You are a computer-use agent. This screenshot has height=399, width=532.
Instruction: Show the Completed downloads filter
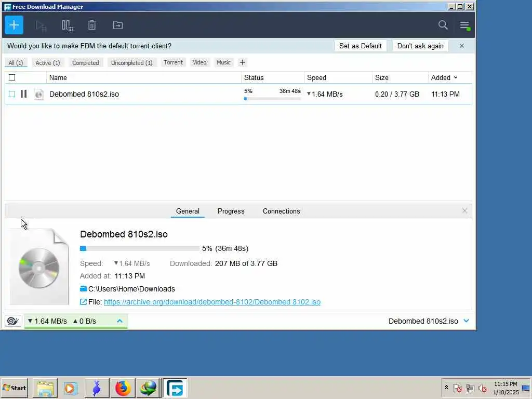tap(86, 63)
